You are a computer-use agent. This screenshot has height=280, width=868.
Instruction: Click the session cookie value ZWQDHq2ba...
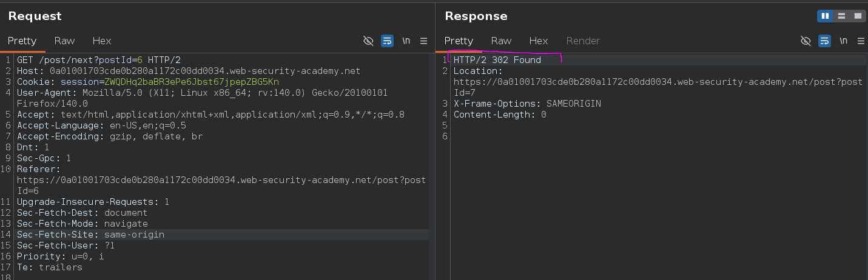[192, 82]
